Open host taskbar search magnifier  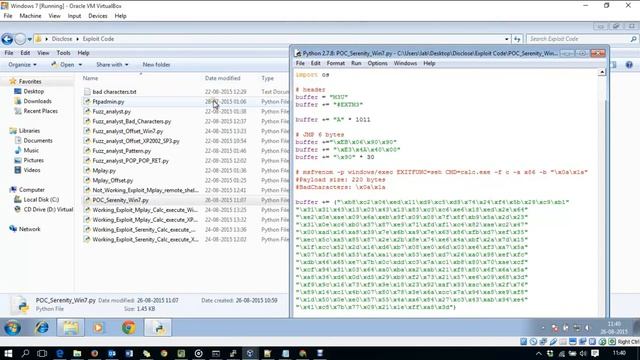[x=25, y=353]
